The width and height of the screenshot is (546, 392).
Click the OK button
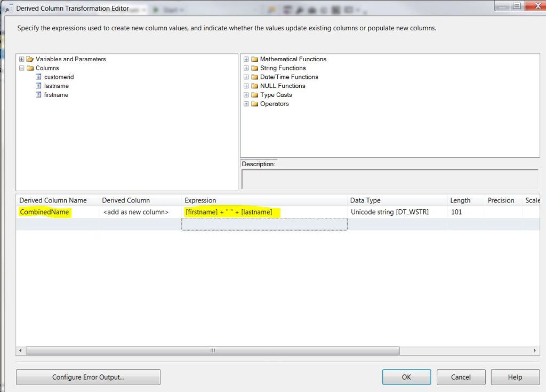(406, 377)
